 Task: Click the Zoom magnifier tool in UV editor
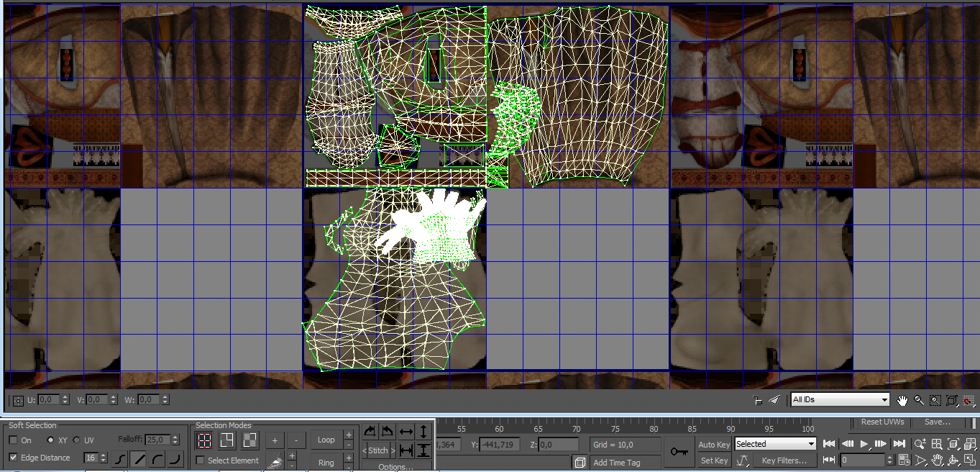918,400
